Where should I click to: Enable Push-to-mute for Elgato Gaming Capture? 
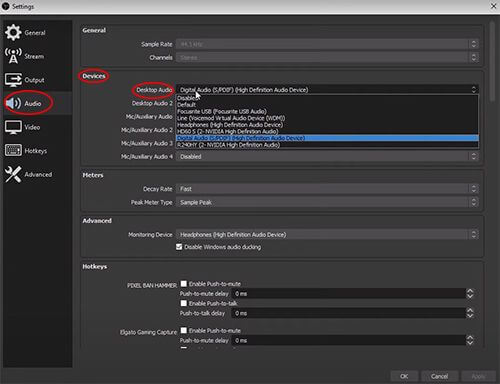click(x=184, y=330)
